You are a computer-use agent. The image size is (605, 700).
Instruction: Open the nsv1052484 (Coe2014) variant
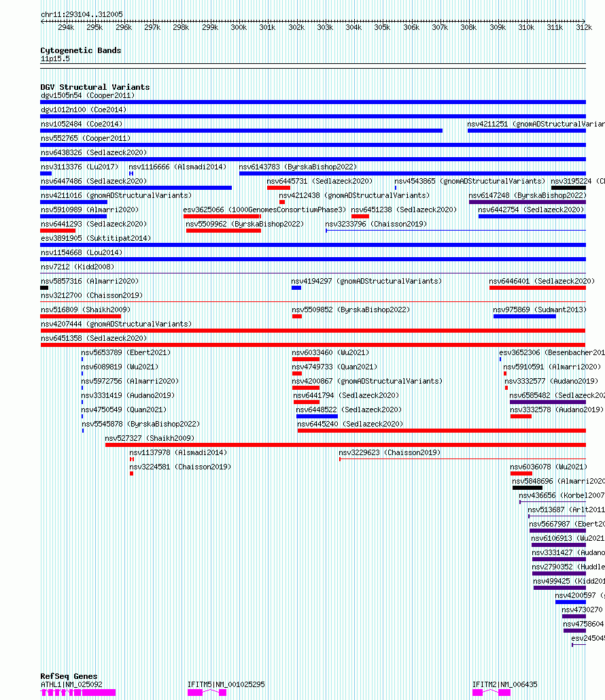pos(81,124)
